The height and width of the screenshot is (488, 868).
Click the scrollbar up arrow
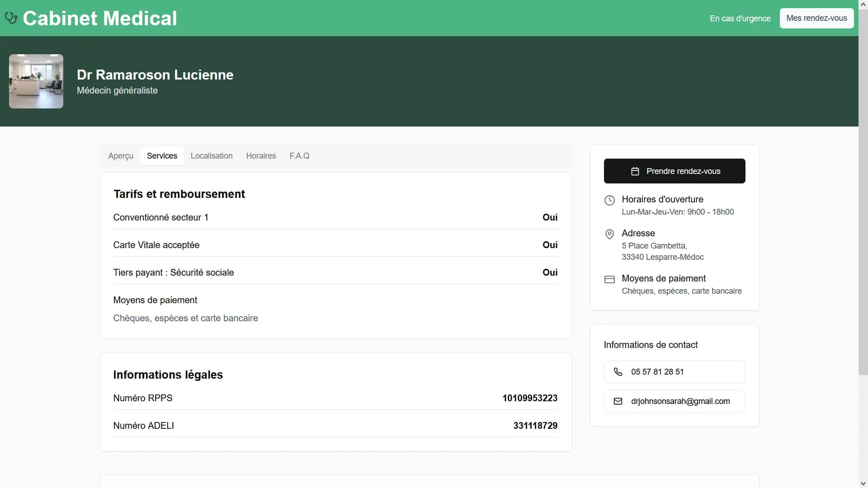tap(863, 4)
